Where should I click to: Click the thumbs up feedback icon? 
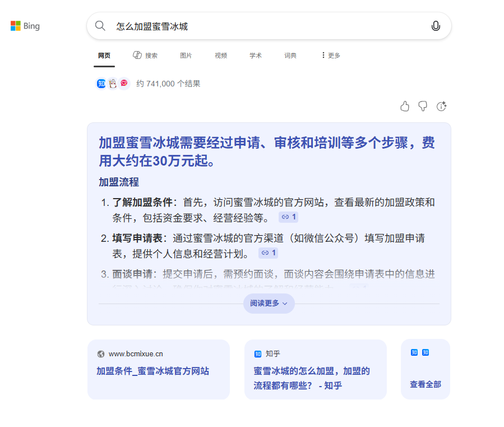pyautogui.click(x=405, y=107)
